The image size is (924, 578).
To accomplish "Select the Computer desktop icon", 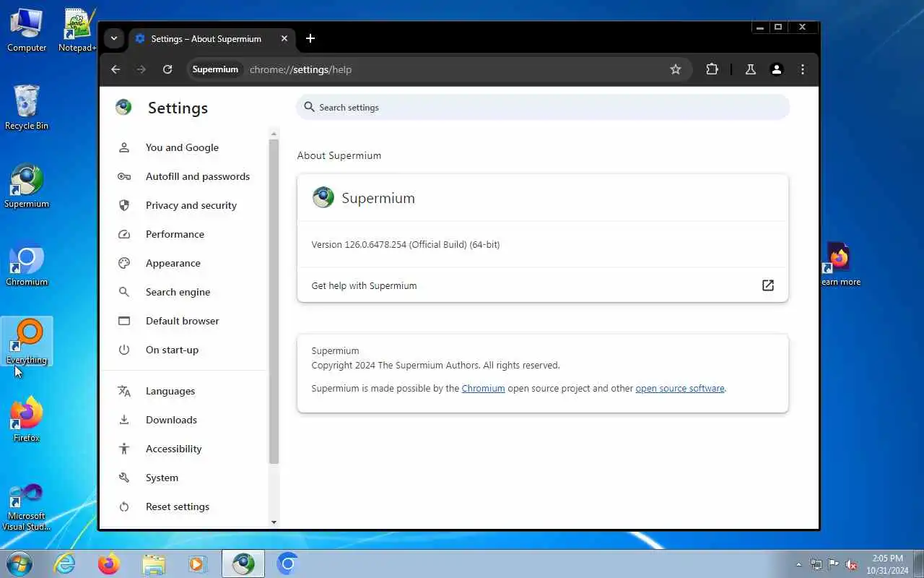I will [27, 30].
